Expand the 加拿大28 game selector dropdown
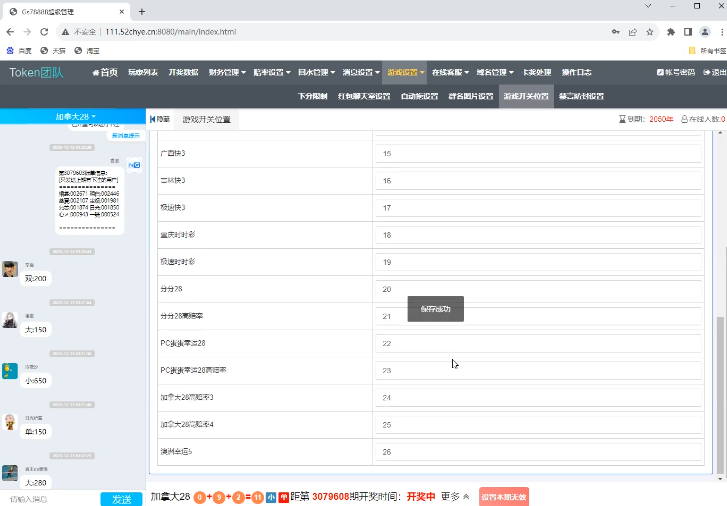The image size is (727, 506). [x=74, y=117]
